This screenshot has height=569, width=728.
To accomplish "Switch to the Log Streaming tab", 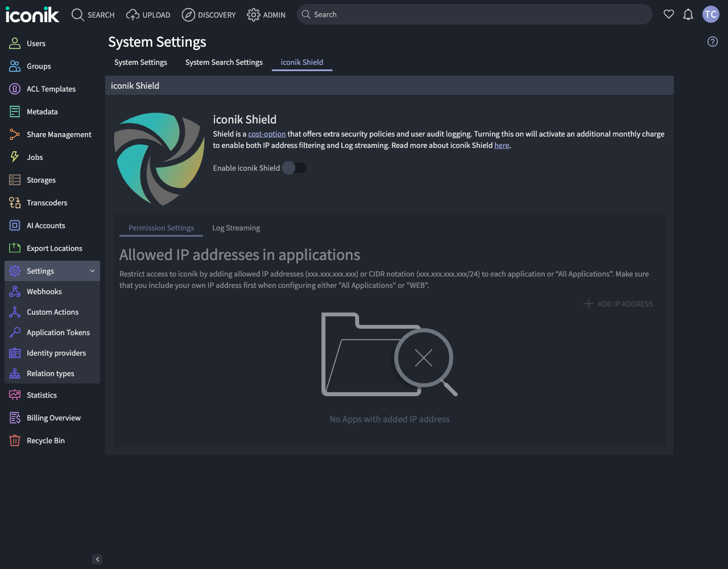I will pos(235,228).
